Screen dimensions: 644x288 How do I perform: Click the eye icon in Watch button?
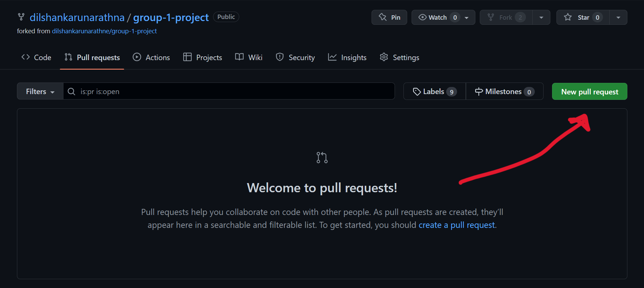point(422,17)
